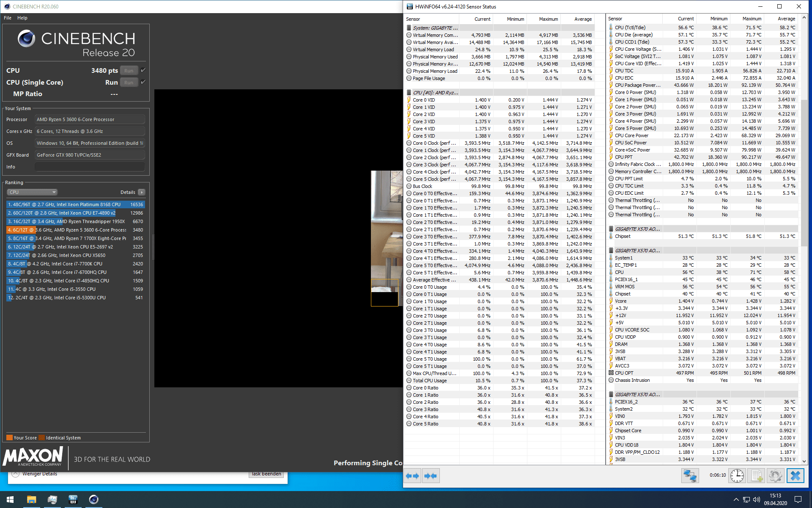Screen dimensions: 812x508
Task: Select ranking row Intel Core i5-5300U CPU
Action: pos(76,298)
